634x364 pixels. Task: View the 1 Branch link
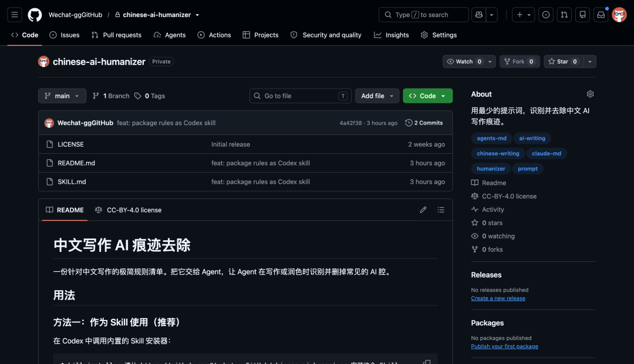111,96
